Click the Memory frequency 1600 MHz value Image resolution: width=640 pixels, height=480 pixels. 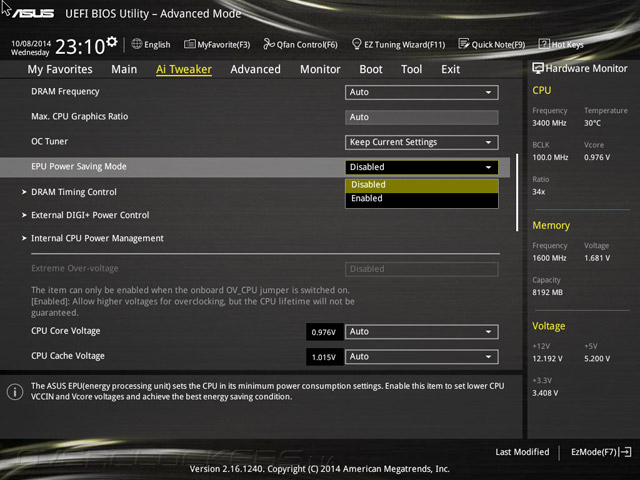pos(549,258)
